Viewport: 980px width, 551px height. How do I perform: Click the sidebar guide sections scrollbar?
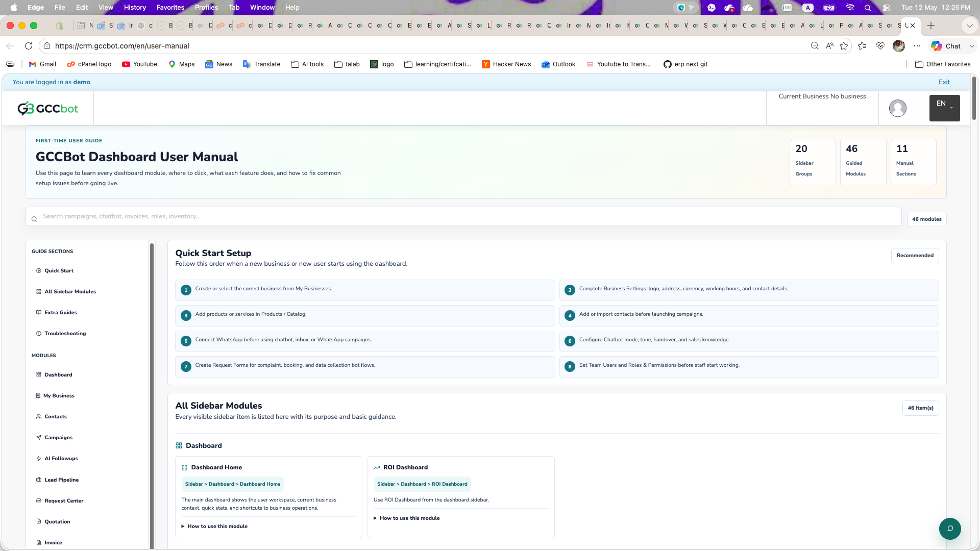point(152,395)
